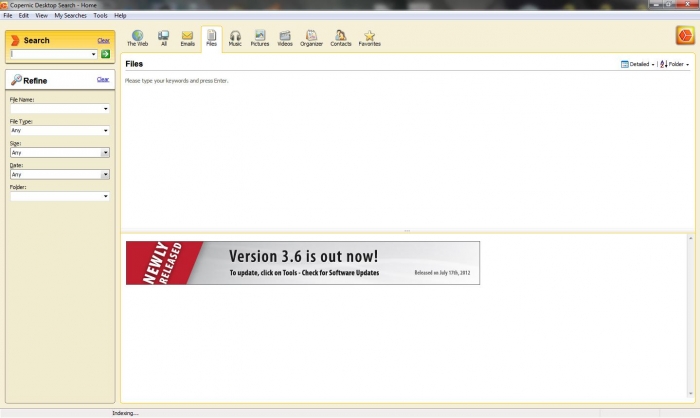Open the Folder sort dropdown
This screenshot has width=700, height=418.
[x=675, y=64]
